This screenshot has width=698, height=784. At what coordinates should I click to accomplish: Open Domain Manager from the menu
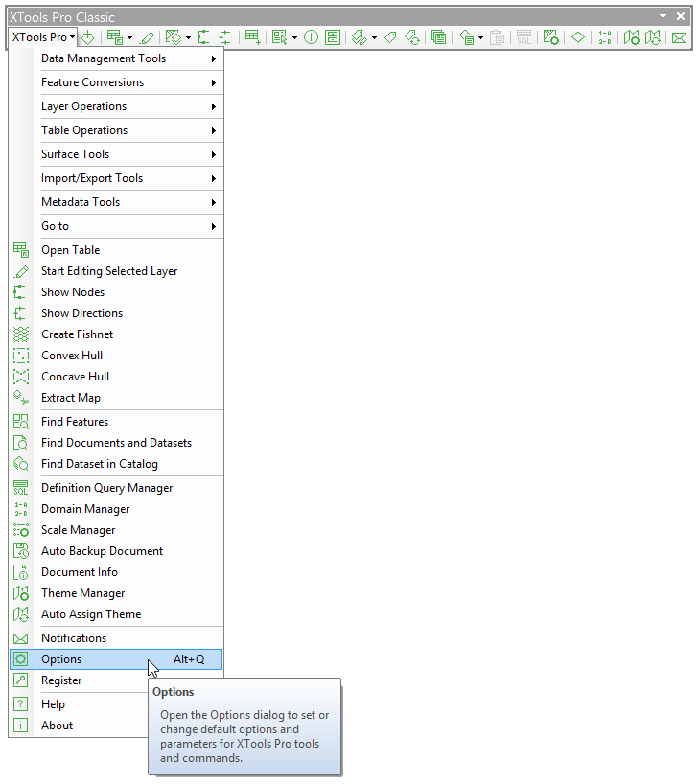[116, 509]
